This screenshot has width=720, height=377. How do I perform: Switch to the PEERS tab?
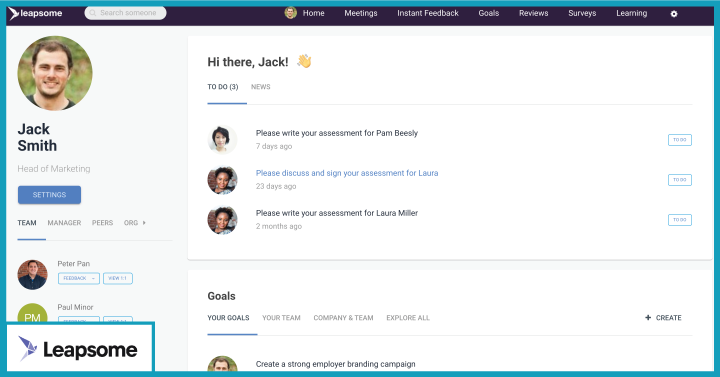(102, 223)
